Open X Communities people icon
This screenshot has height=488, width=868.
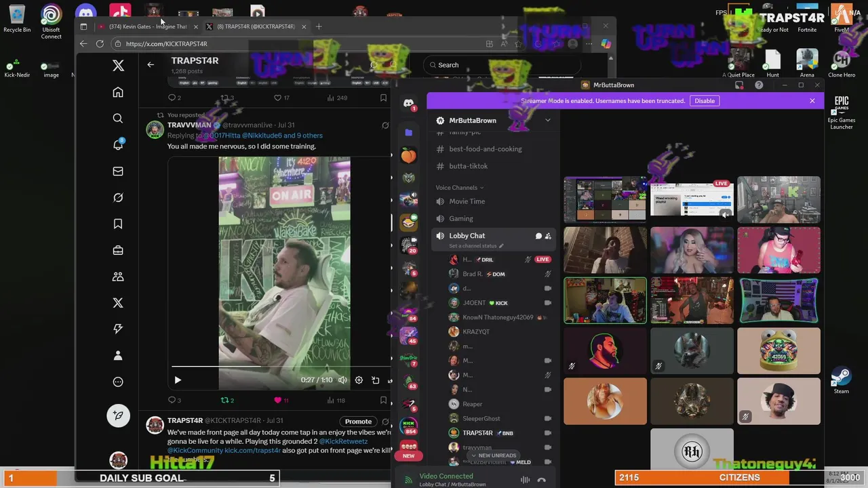tap(118, 277)
